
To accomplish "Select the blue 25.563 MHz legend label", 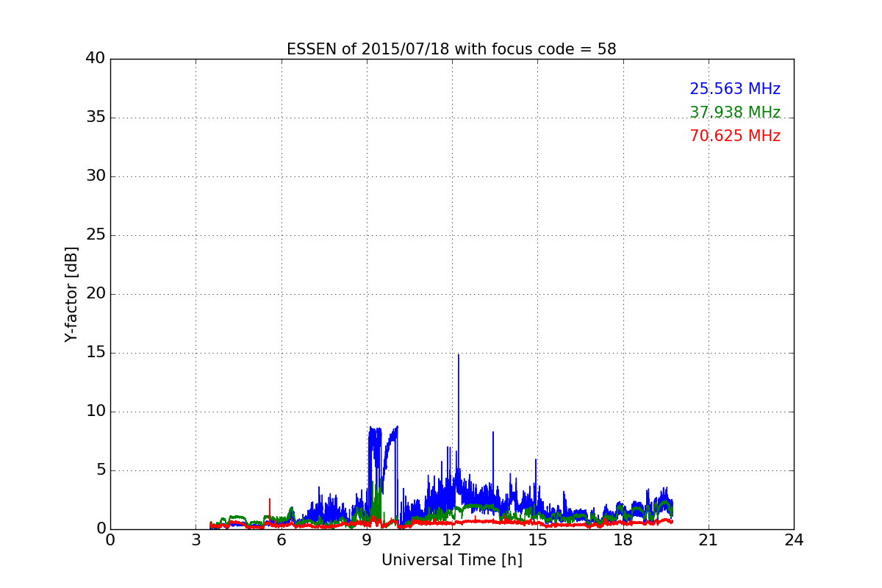I will coord(735,89).
